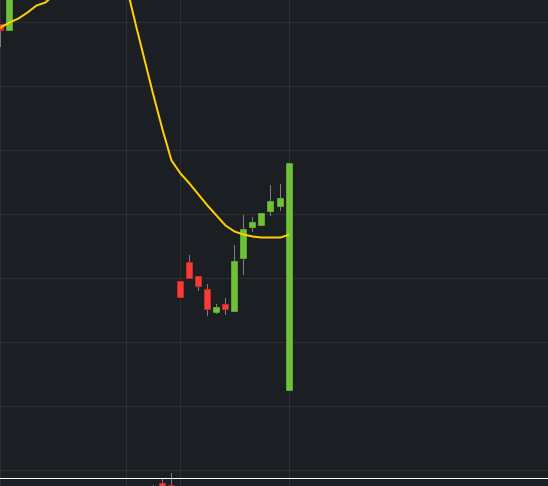Click the wicked red candle below the pane separator
The image size is (548, 486).
point(171,482)
